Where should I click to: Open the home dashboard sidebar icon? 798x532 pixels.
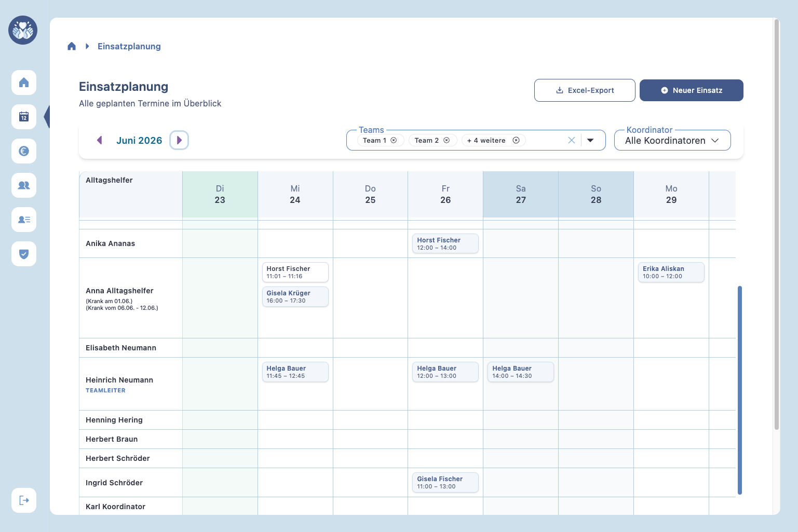pyautogui.click(x=24, y=83)
